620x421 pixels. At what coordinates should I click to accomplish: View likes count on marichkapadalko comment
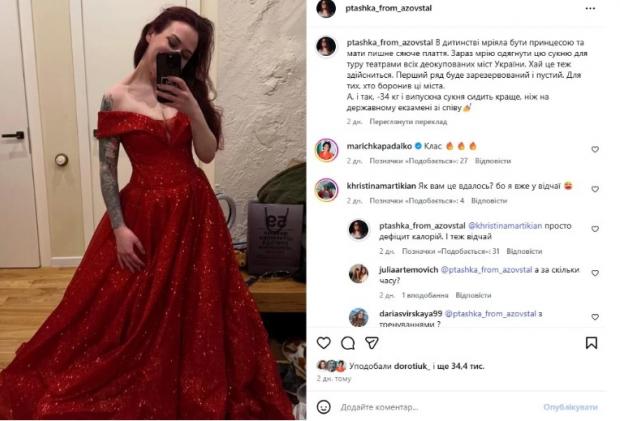coord(418,161)
